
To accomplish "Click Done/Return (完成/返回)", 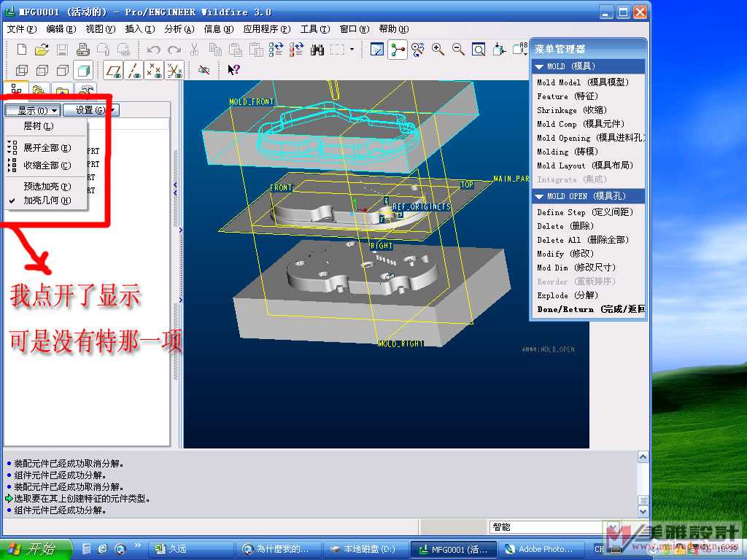I will pos(591,309).
